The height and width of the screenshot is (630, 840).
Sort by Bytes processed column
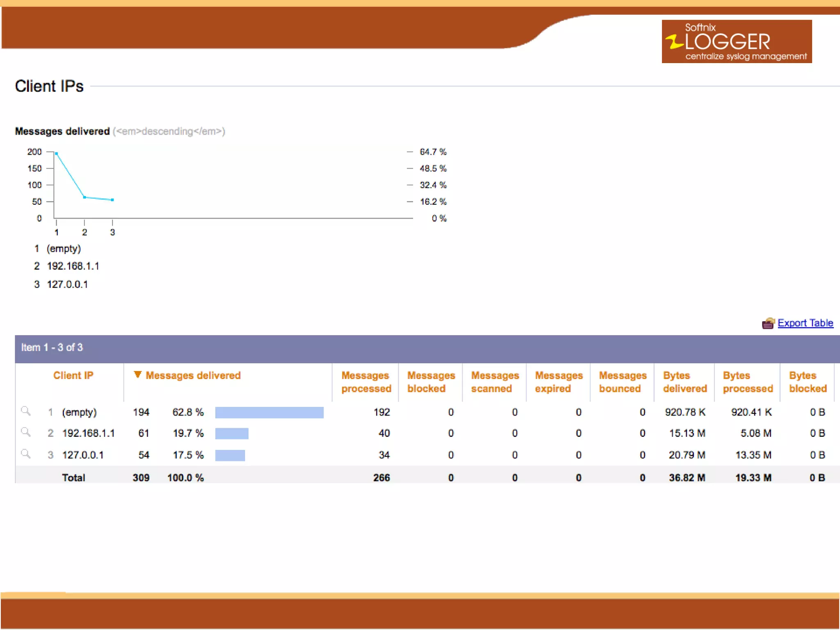coord(747,382)
